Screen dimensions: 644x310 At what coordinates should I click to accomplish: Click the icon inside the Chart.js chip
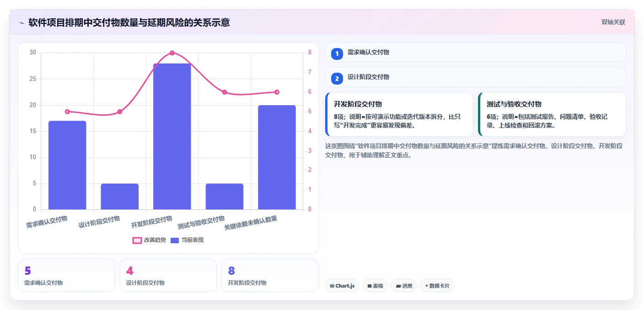click(x=332, y=286)
